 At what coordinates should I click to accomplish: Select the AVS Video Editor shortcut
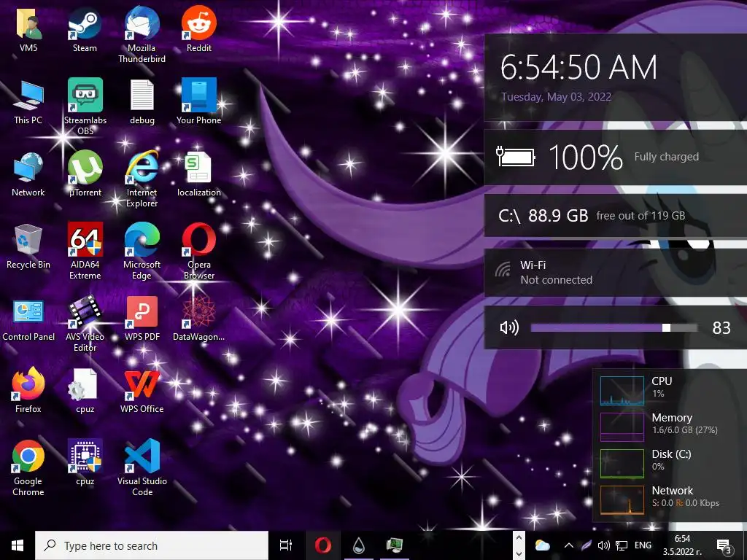[85, 323]
